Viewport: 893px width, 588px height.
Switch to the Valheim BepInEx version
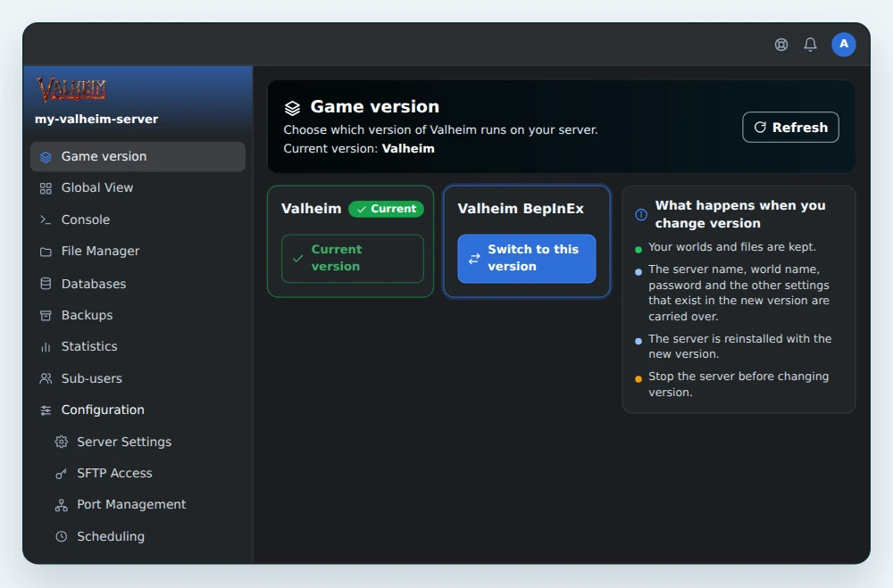[x=527, y=259]
